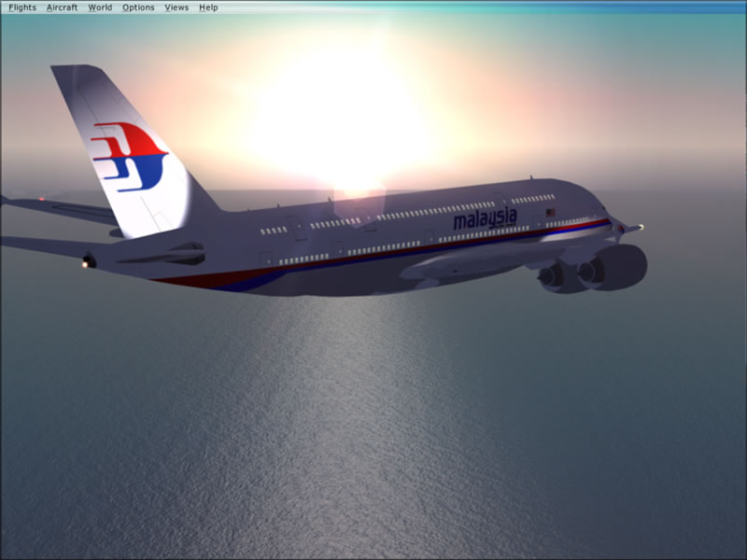Click the red-blue stripe on the rear fuselage

pos(215,279)
